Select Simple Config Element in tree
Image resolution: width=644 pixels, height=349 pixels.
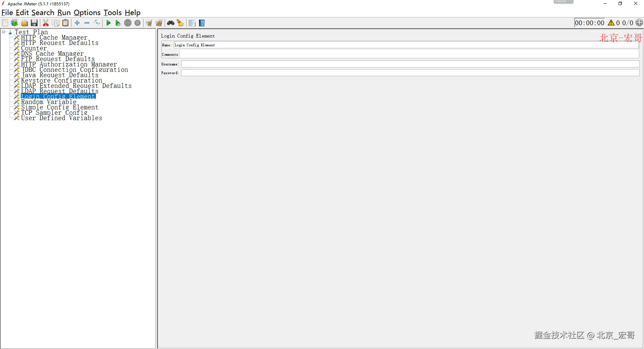[60, 107]
